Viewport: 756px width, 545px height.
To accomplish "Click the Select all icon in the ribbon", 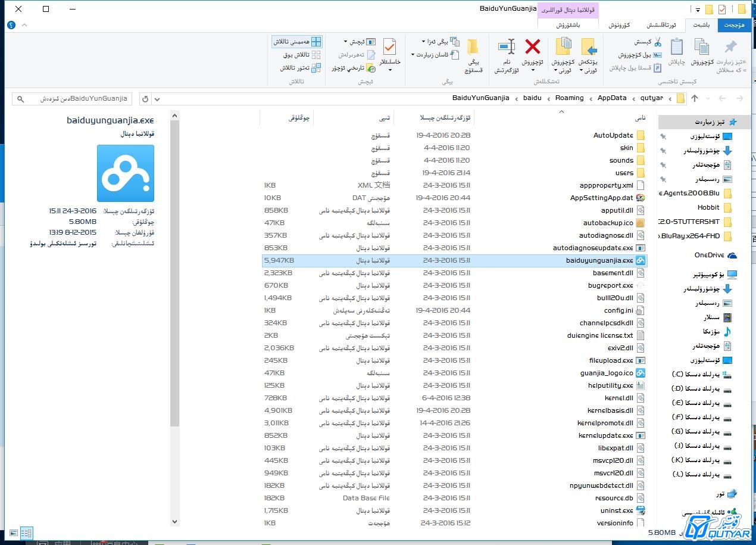I will (x=316, y=42).
